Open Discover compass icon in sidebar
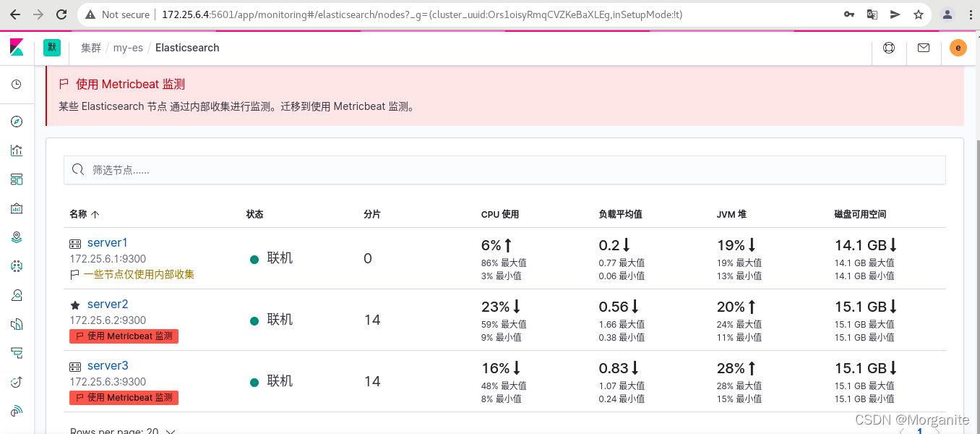Image resolution: width=980 pixels, height=434 pixels. point(17,122)
